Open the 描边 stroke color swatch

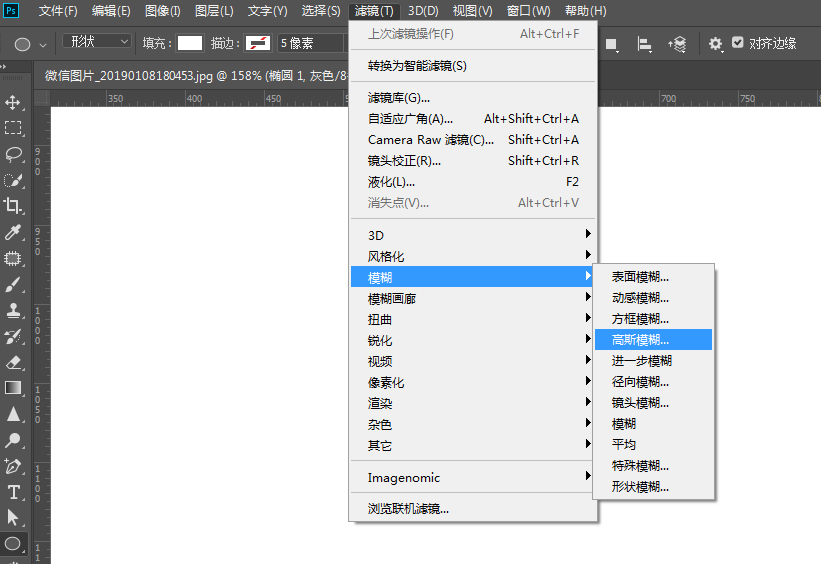pos(258,43)
